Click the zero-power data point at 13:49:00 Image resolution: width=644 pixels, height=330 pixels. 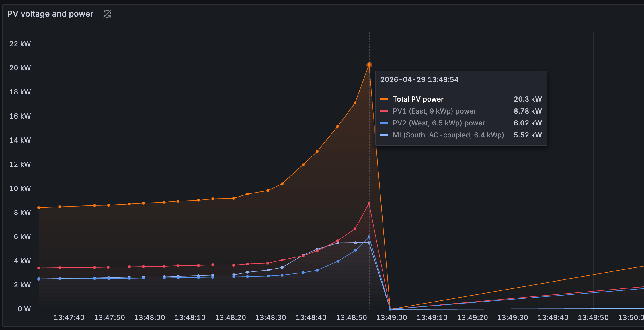390,309
